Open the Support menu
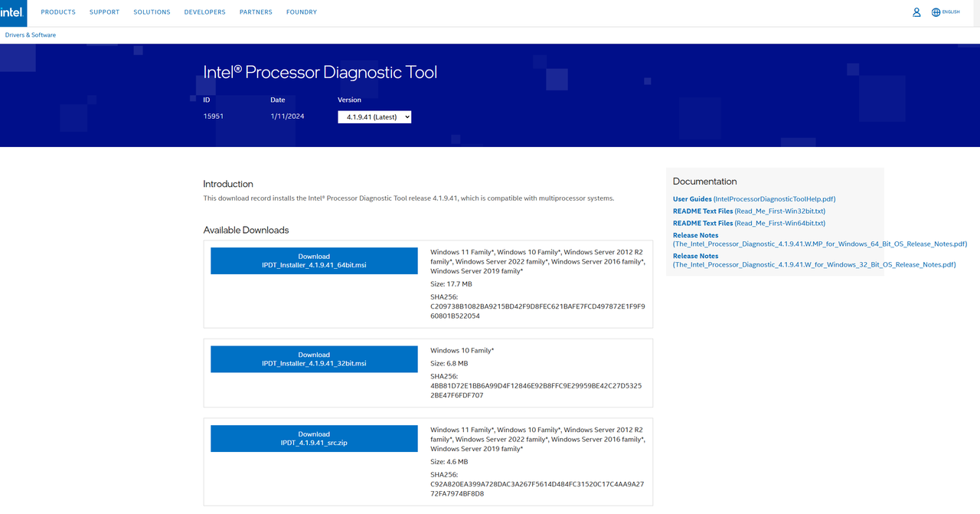 coord(104,12)
